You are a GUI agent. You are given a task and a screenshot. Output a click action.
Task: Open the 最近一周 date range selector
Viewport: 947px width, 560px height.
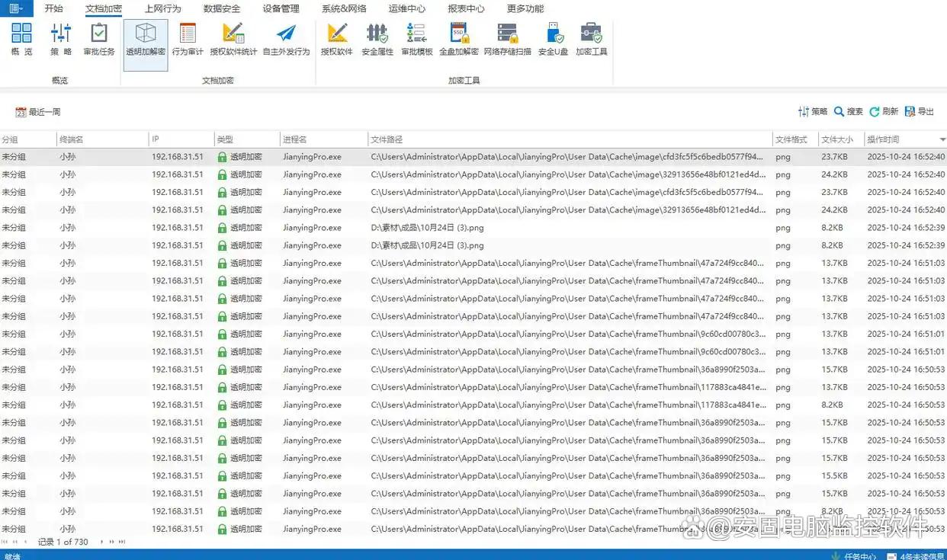(38, 112)
